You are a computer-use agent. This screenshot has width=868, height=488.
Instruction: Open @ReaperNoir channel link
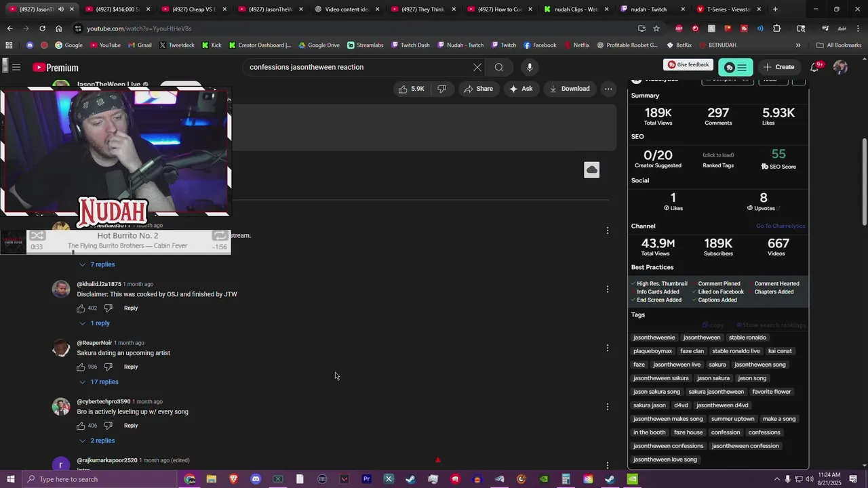pos(94,343)
